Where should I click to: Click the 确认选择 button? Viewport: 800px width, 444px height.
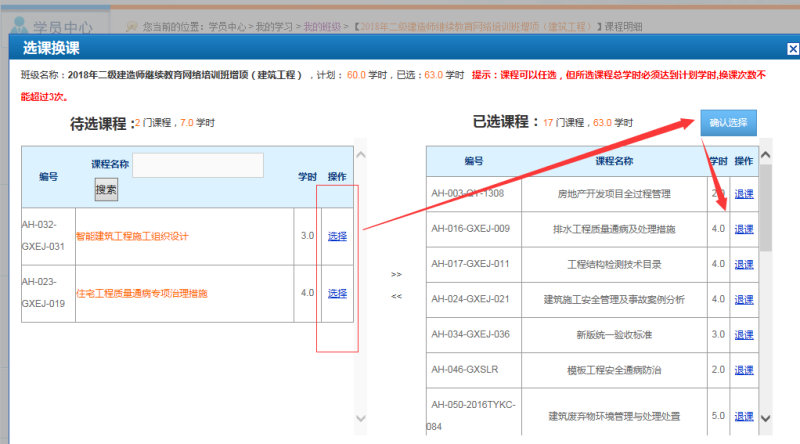point(728,122)
